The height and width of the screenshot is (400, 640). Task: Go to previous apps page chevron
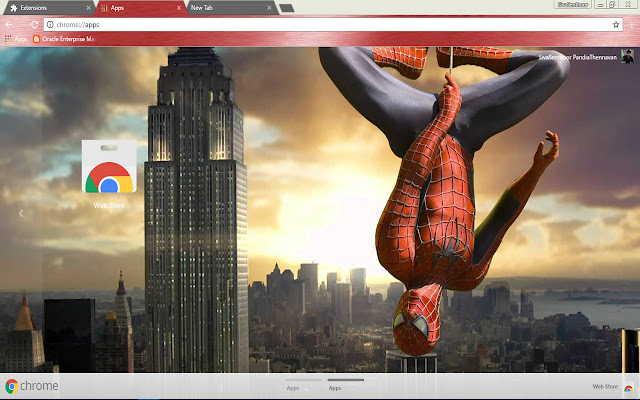21,213
